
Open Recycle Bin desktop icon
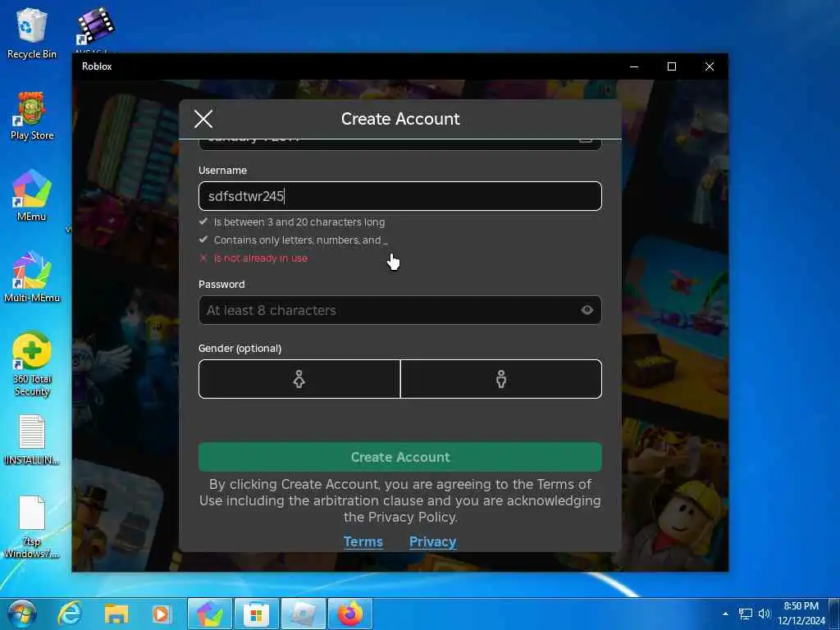pyautogui.click(x=32, y=34)
